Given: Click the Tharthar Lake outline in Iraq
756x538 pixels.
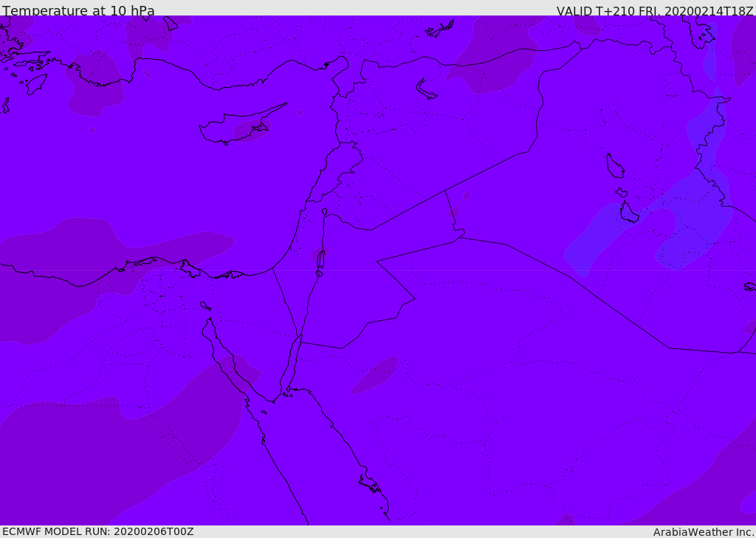Looking at the screenshot, I should (x=614, y=166).
